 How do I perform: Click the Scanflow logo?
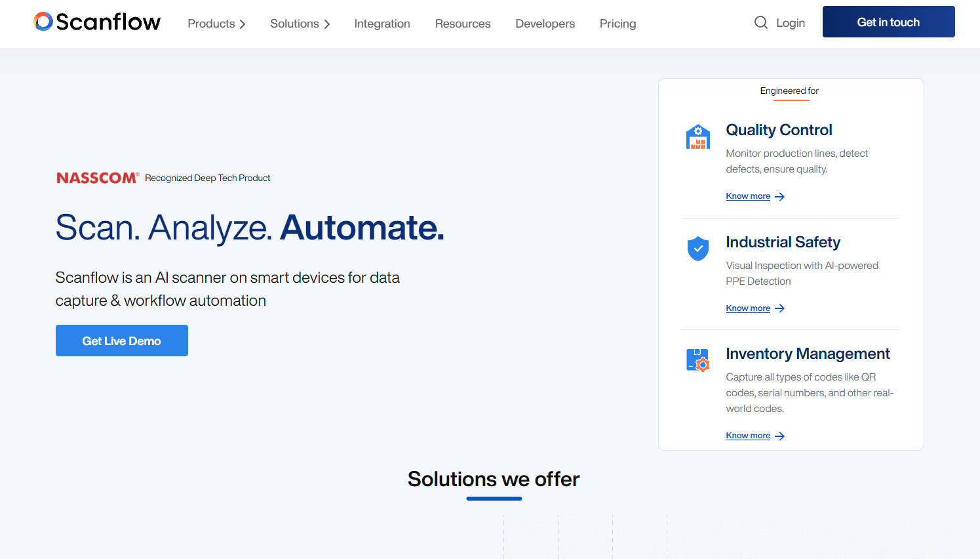97,22
